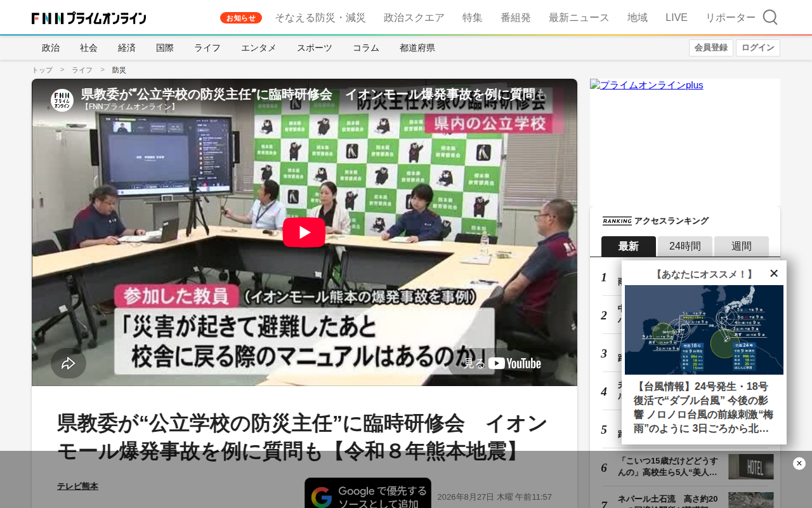Switch ranking to 週間 tab
The image size is (812, 508).
click(742, 246)
